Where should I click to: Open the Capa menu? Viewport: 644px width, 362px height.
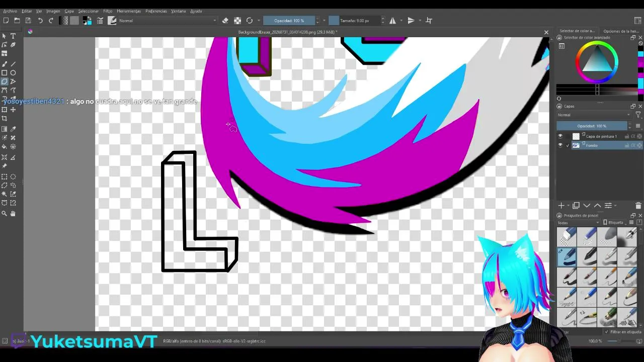[x=69, y=11]
